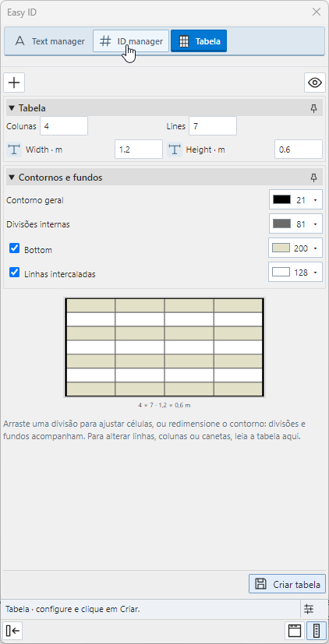The image size is (329, 644).
Task: Switch to horizontal window layout icon
Action: (295, 630)
